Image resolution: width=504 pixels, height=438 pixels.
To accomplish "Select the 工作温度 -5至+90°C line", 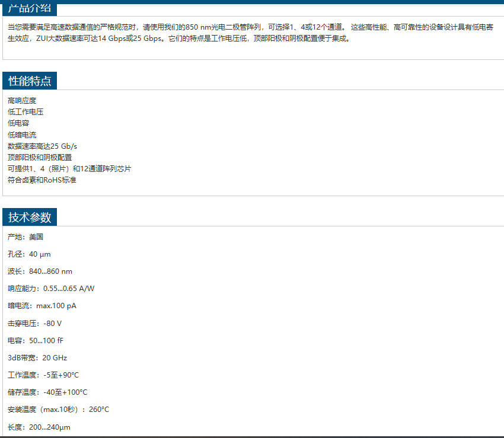I will 43,375.
